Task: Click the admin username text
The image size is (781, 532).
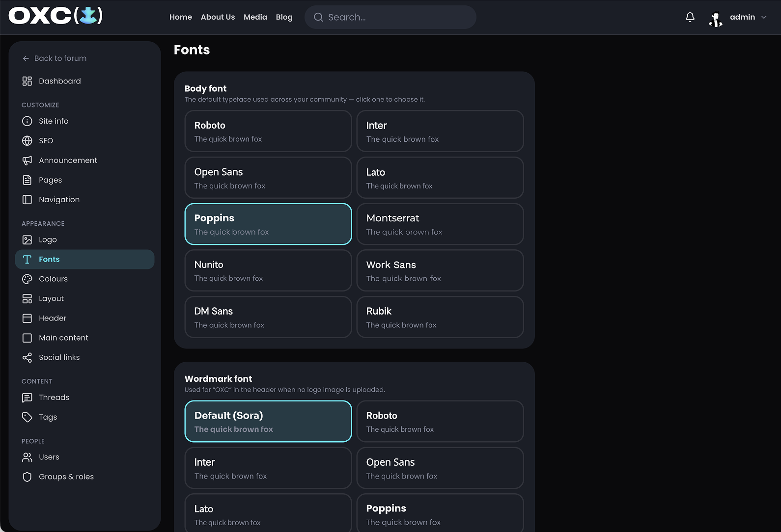Action: tap(742, 17)
